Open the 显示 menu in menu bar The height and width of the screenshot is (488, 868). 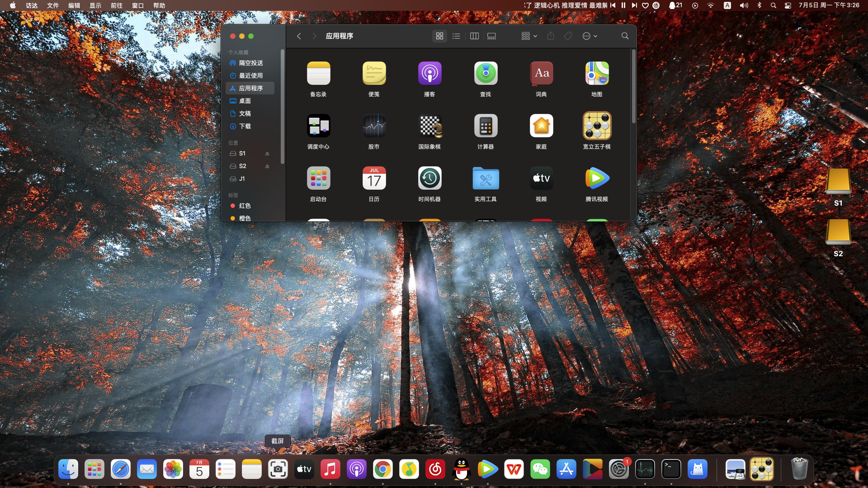click(x=95, y=5)
